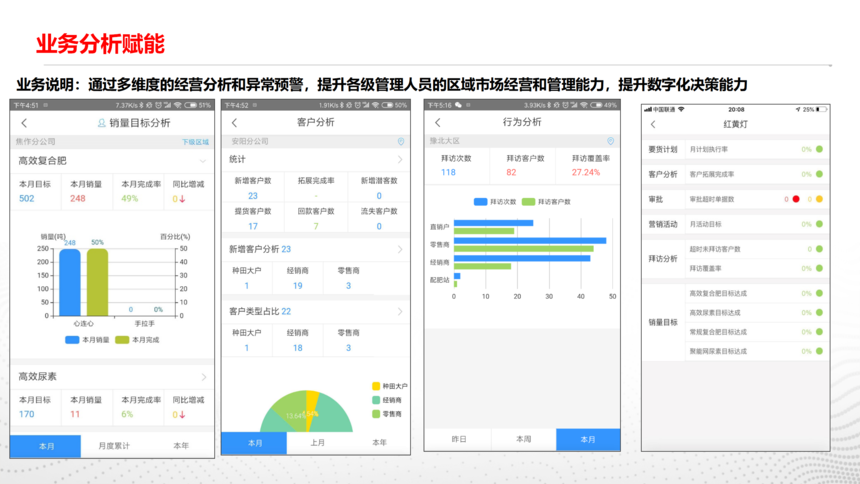
Task: Click location pin icon beside 豫北大区
Action: 611,142
